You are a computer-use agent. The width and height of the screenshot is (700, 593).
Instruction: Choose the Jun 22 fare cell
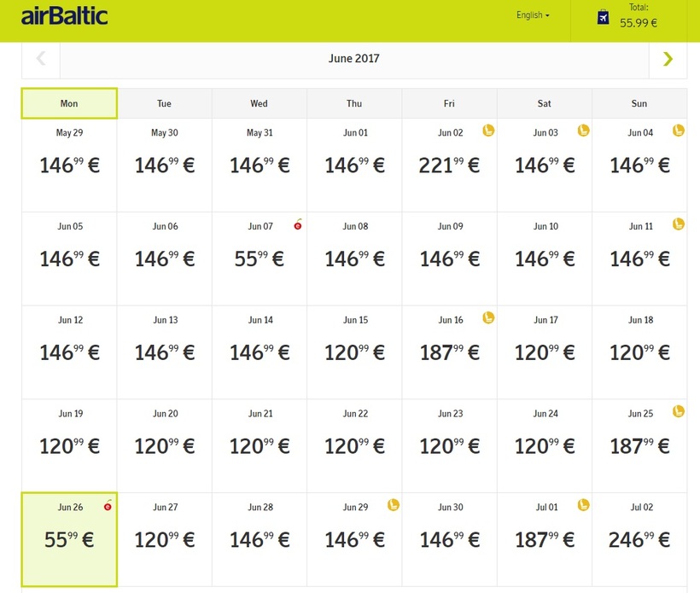point(354,446)
